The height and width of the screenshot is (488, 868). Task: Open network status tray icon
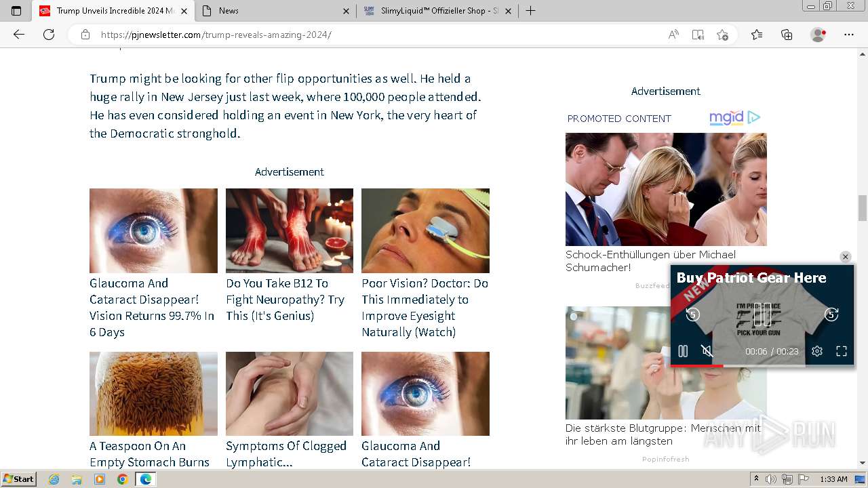(787, 479)
